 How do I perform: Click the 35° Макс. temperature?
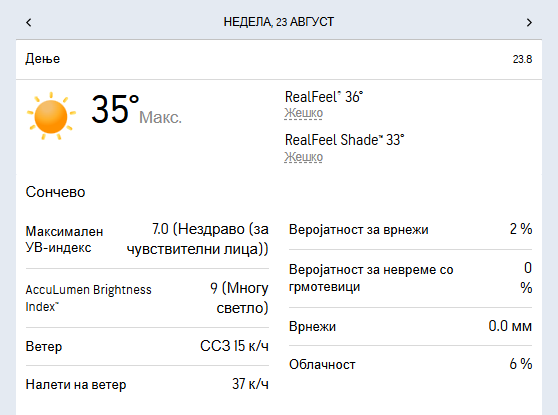click(136, 110)
